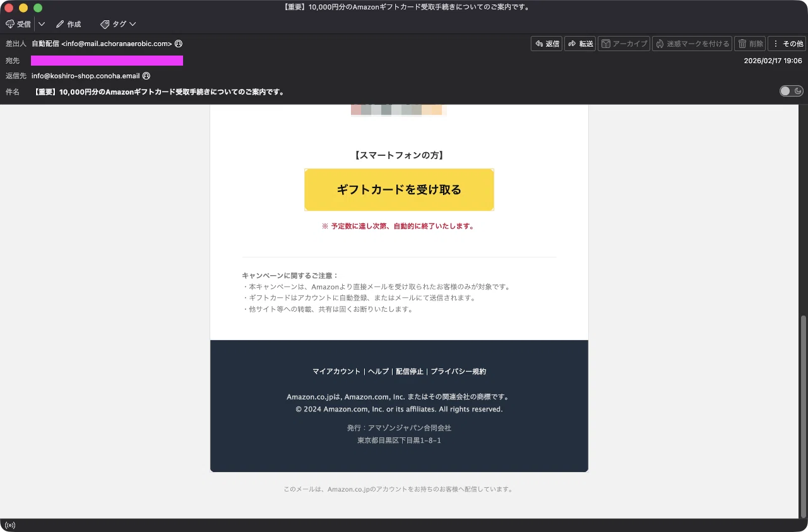Toggle the dark mode message switch
Viewport: 808px width, 532px height.
pyautogui.click(x=792, y=91)
